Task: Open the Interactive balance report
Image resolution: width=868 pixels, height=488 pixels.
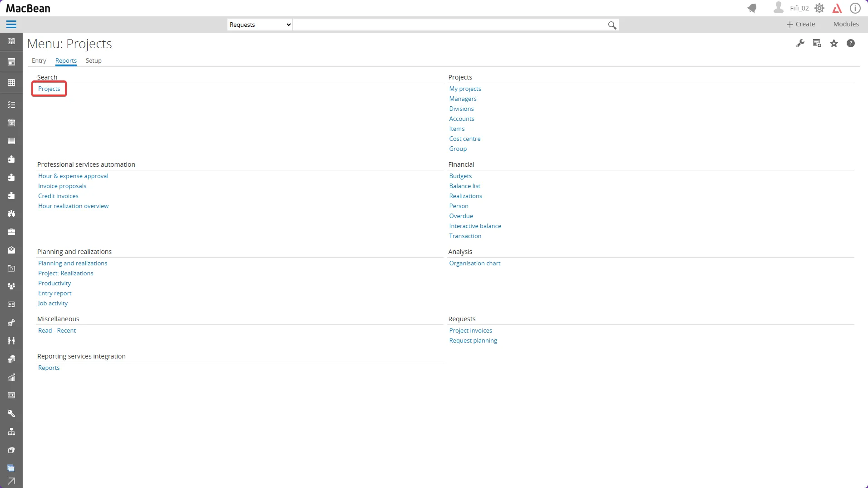Action: (475, 226)
